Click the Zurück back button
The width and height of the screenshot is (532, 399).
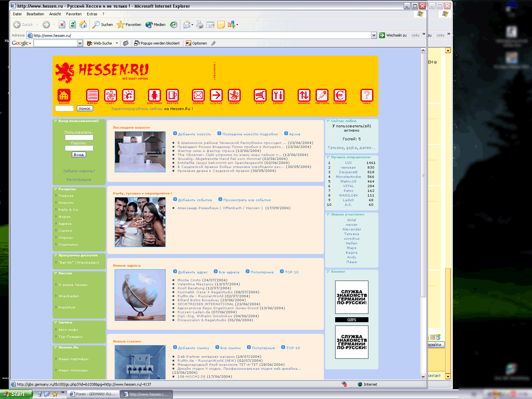point(23,24)
